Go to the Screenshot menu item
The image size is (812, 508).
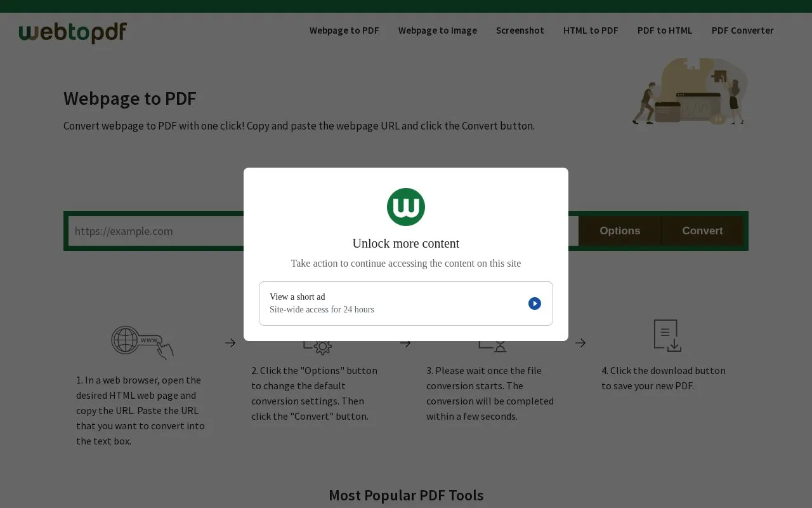520,30
